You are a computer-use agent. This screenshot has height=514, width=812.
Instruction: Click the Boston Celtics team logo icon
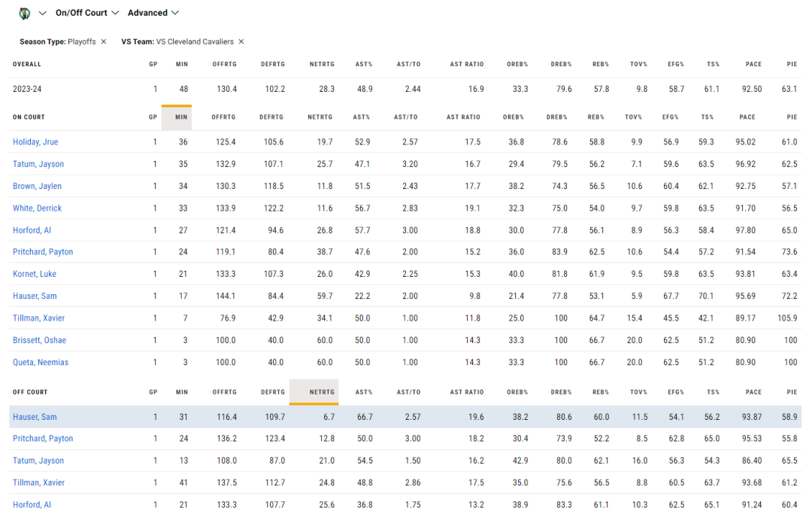coord(24,14)
